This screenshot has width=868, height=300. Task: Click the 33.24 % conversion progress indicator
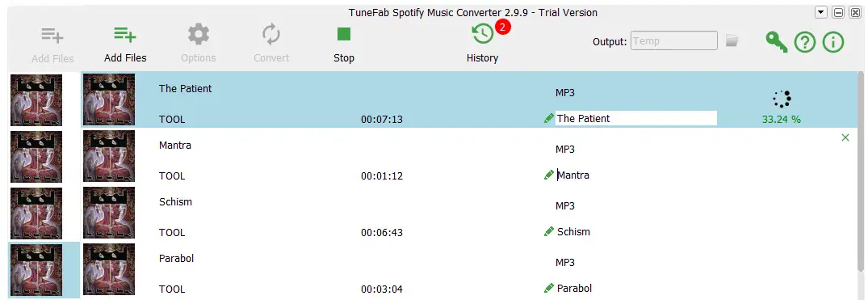click(781, 119)
